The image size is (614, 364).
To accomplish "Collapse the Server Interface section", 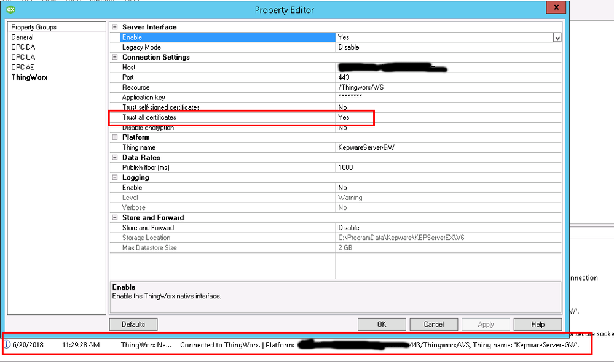I will click(115, 27).
